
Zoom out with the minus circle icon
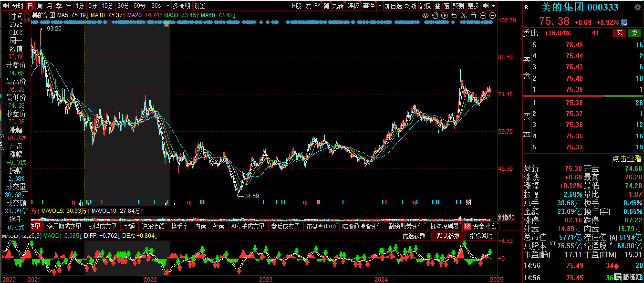[x=492, y=16]
